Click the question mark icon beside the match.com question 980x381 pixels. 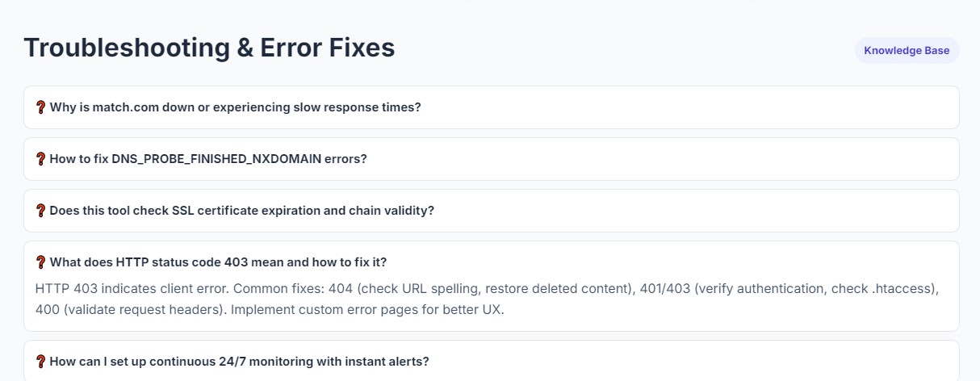pyautogui.click(x=40, y=107)
